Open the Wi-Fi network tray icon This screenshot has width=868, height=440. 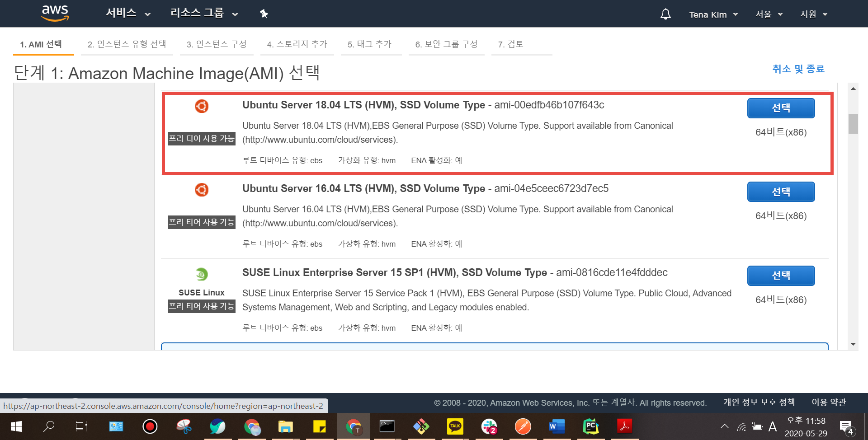[x=741, y=426]
